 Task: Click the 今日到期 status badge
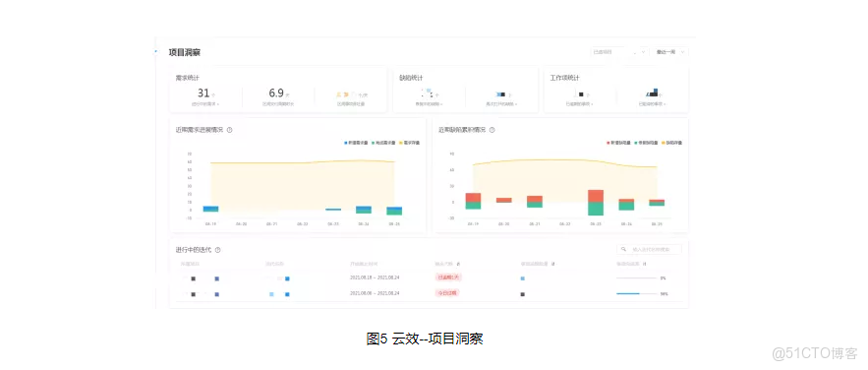tap(447, 293)
